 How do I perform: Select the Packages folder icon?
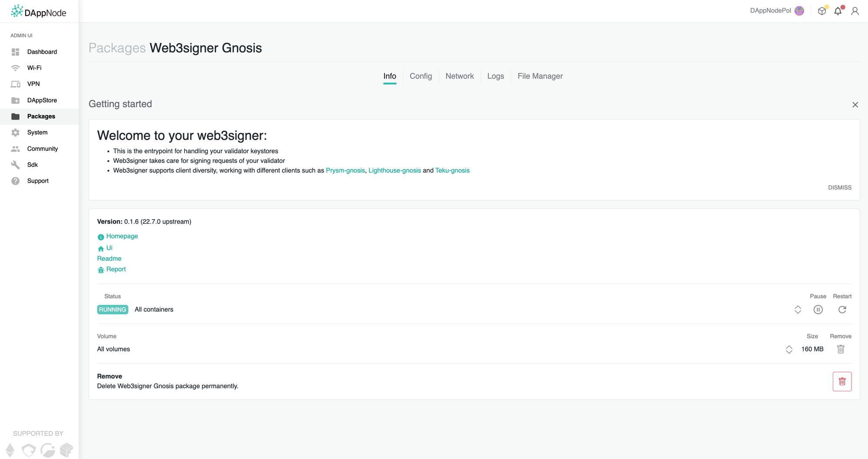pyautogui.click(x=15, y=116)
